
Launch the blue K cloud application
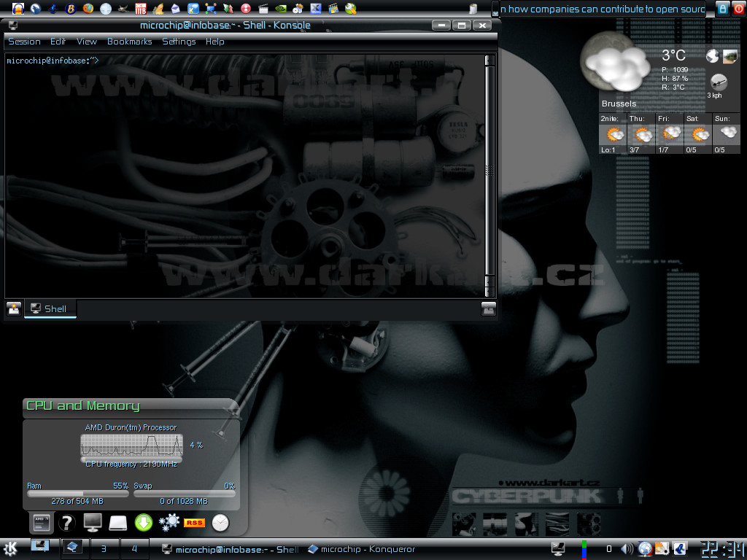193,8
